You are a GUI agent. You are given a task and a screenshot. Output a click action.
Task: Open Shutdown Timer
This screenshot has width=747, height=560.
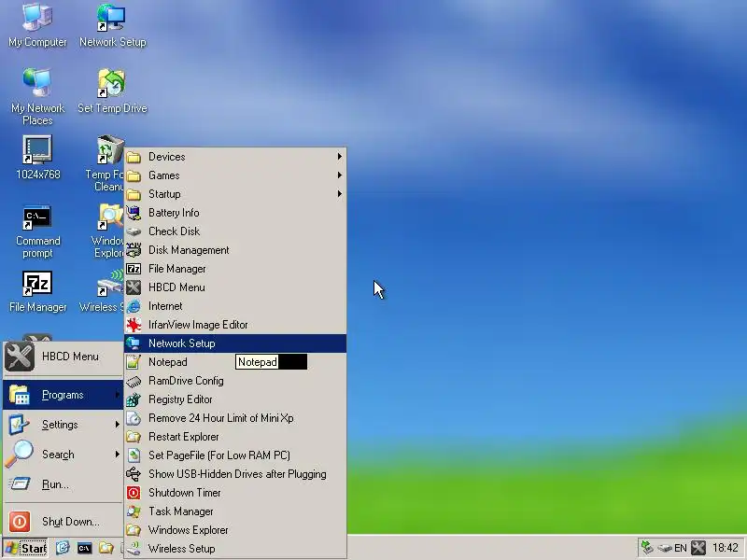coord(235,493)
